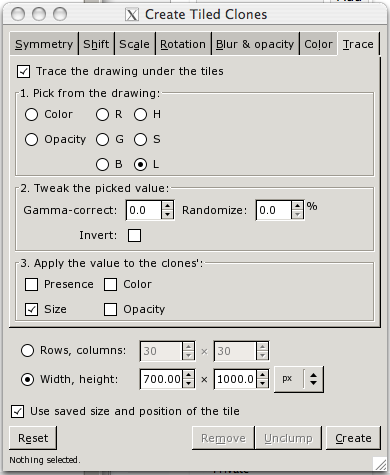The image size is (390, 475).
Task: Switch to the Symmetry tab
Action: pyautogui.click(x=44, y=44)
